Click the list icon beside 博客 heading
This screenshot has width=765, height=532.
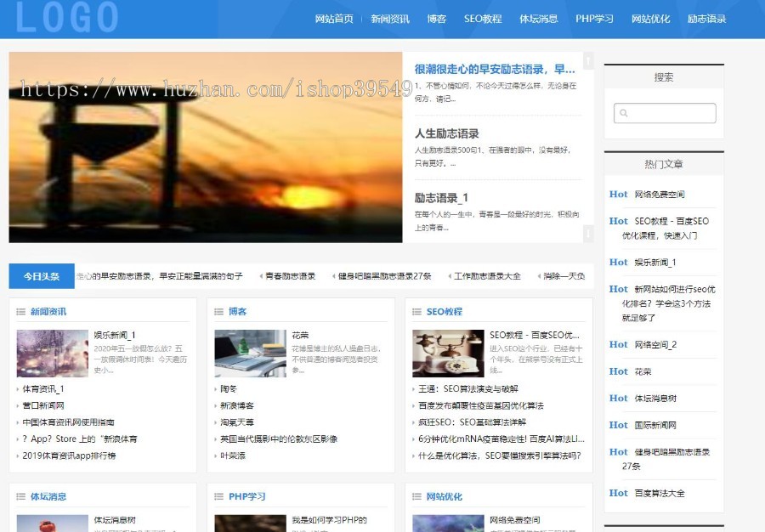pyautogui.click(x=219, y=312)
